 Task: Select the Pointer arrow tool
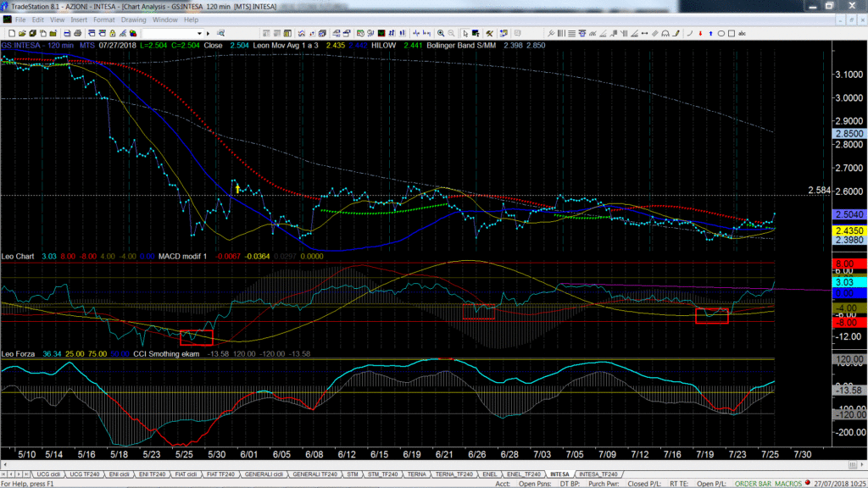pos(465,34)
